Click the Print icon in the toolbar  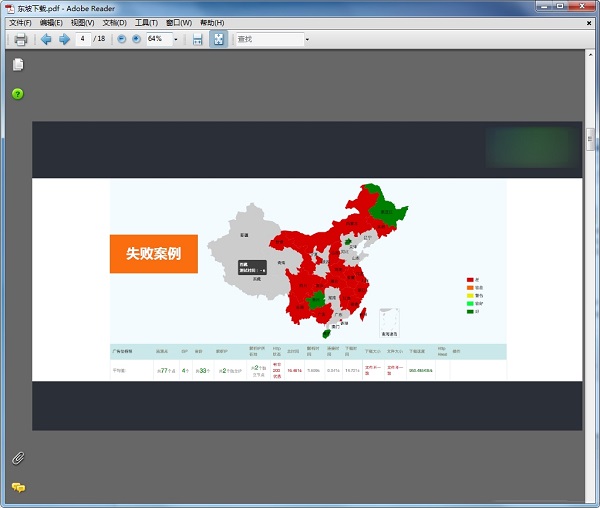[21, 39]
